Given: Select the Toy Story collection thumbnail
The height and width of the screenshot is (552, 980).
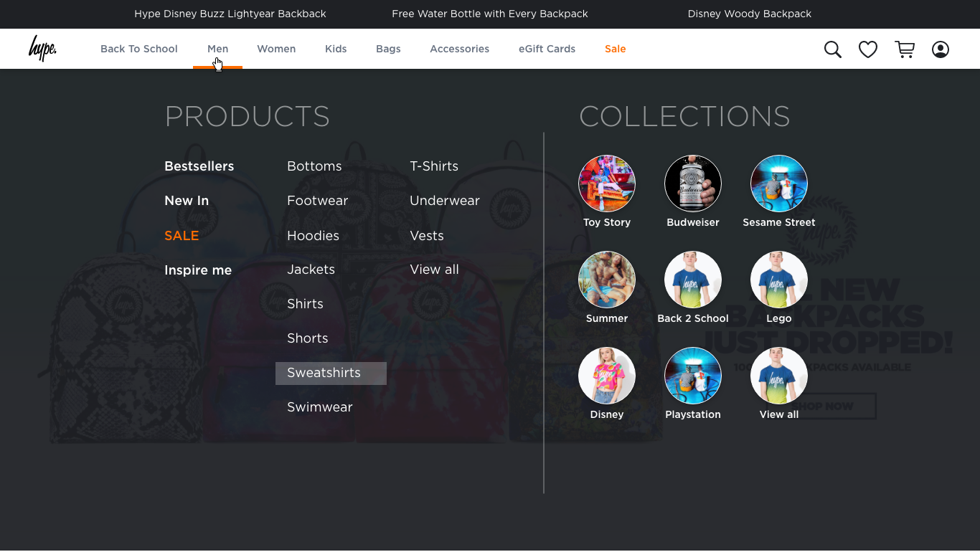Looking at the screenshot, I should pos(607,184).
